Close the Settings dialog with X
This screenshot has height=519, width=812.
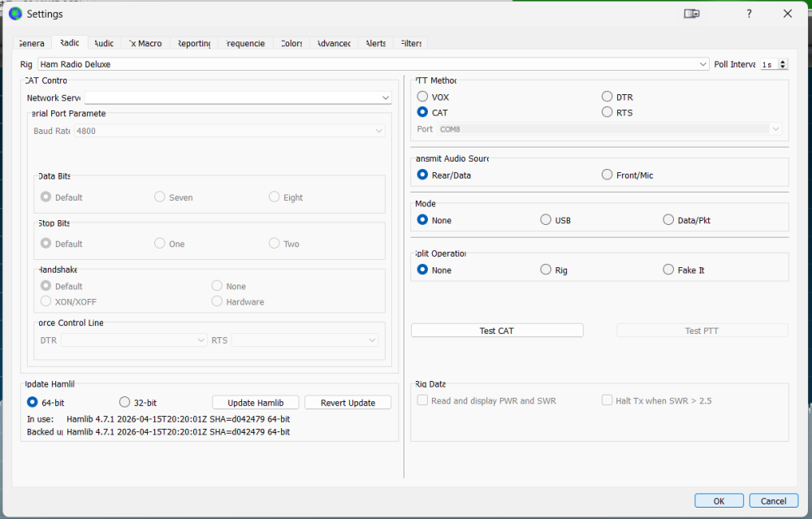[787, 14]
